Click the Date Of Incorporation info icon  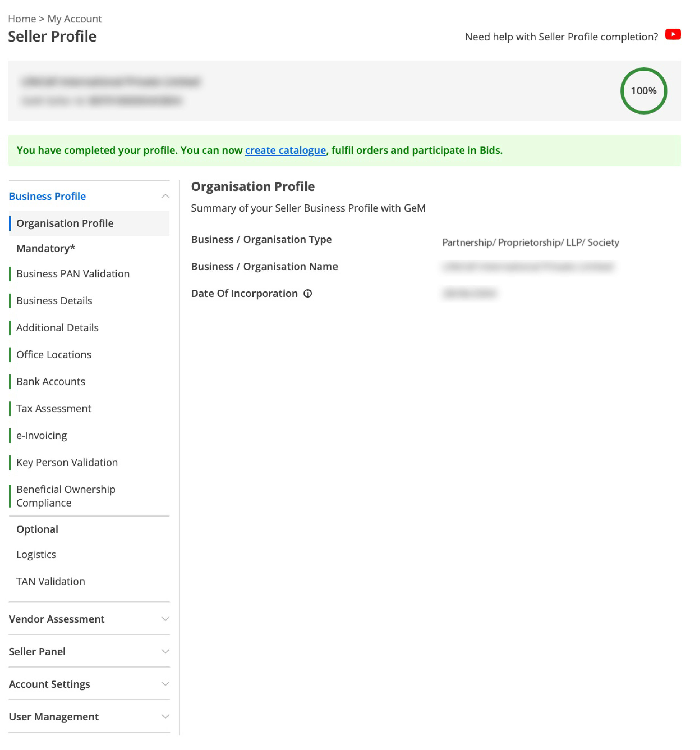pyautogui.click(x=307, y=294)
